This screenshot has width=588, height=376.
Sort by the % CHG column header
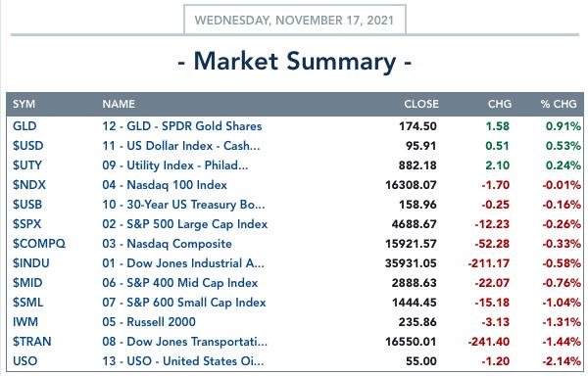pyautogui.click(x=559, y=104)
